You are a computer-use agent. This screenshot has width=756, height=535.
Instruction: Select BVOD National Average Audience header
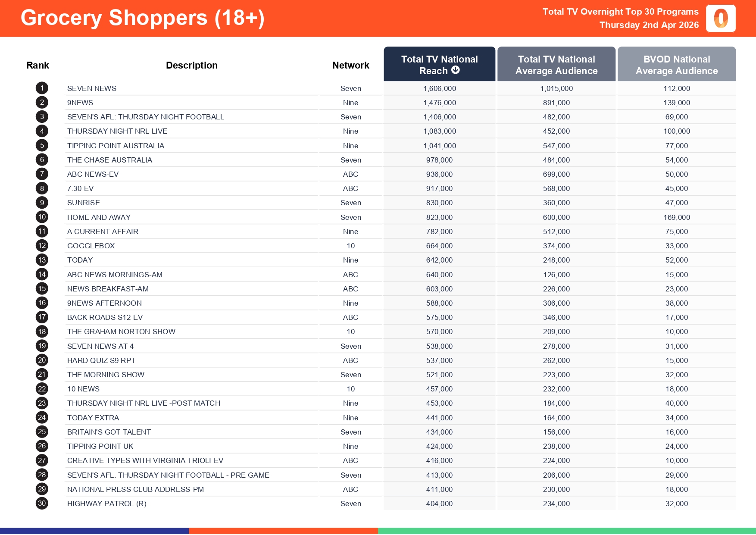click(677, 65)
